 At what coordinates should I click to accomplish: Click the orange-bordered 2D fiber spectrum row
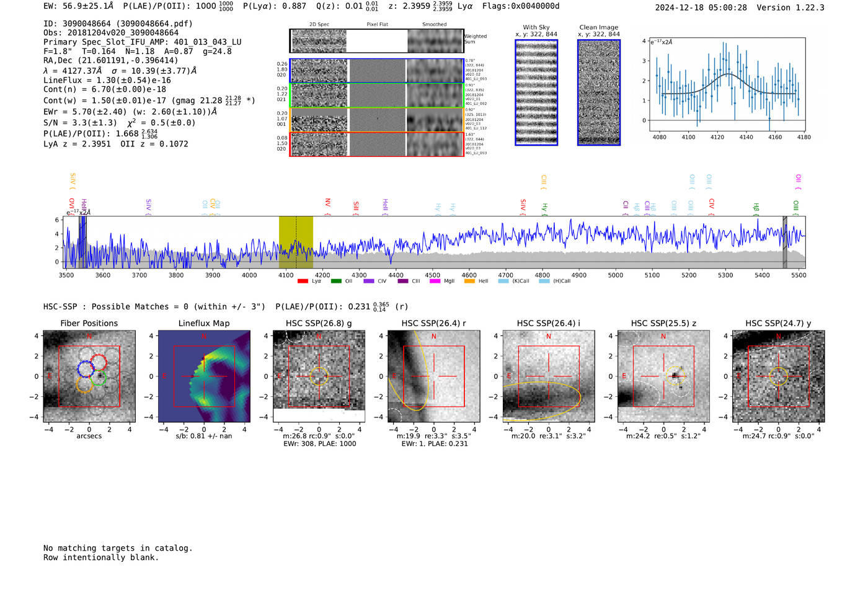[x=376, y=120]
